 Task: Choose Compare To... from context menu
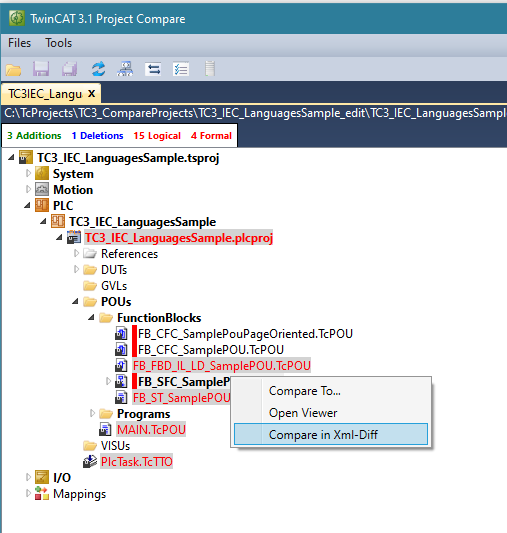click(x=331, y=391)
